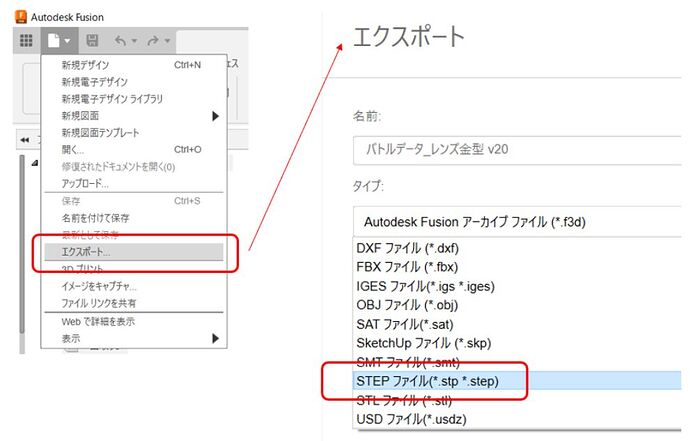Select OBJ ファイル (*.obj) option
Screen dimensions: 690x441
click(517, 305)
